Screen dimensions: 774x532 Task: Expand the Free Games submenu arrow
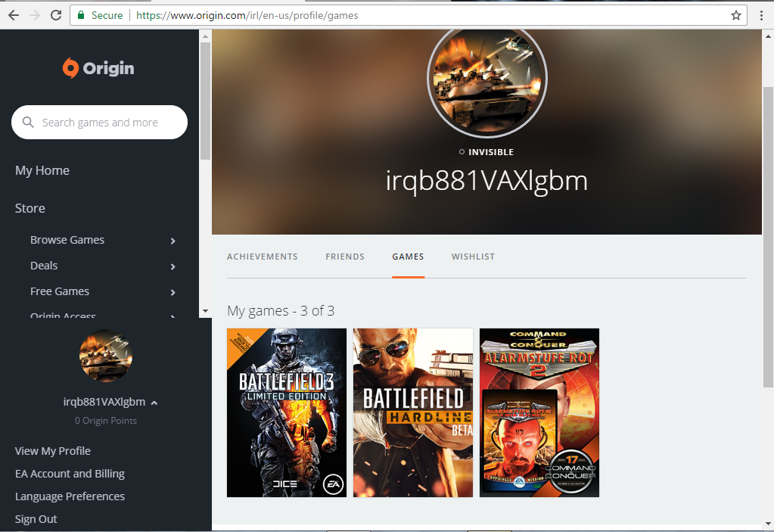tap(173, 292)
